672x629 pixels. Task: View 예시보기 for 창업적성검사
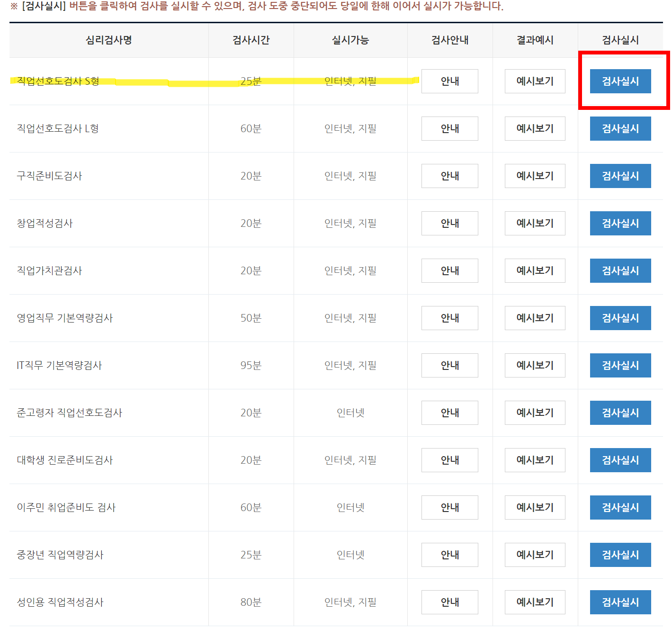[x=535, y=223]
